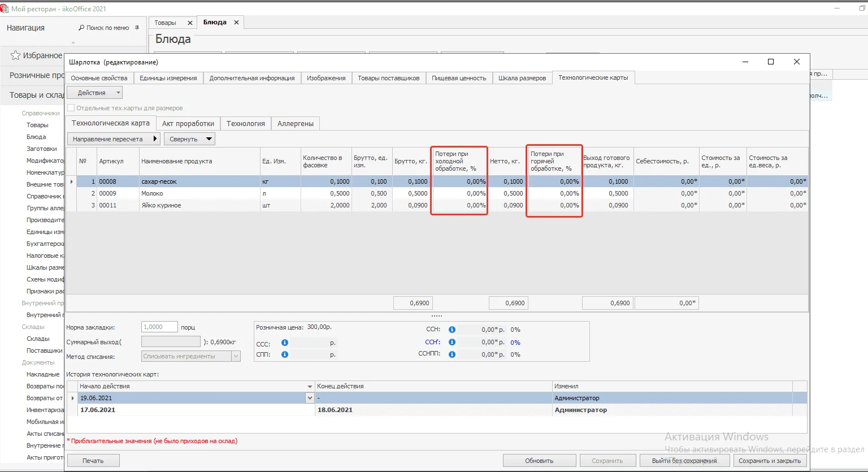This screenshot has width=868, height=472.
Task: Click the info icon next to ССС
Action: tap(285, 343)
